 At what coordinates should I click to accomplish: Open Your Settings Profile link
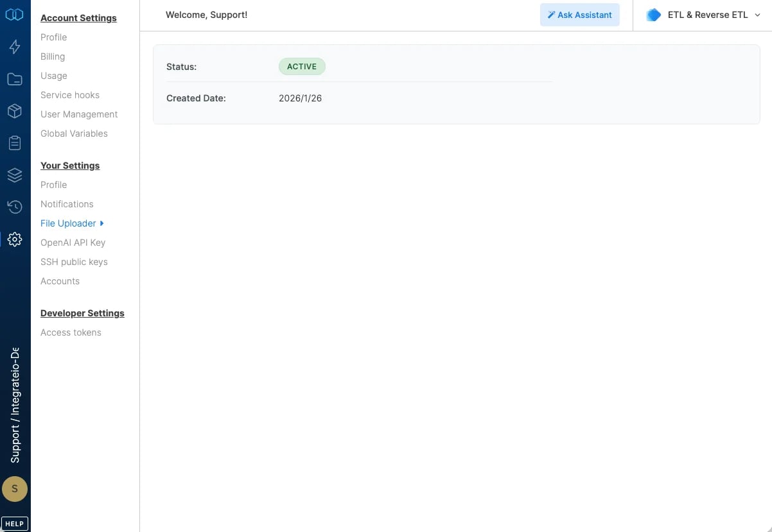[x=53, y=185]
